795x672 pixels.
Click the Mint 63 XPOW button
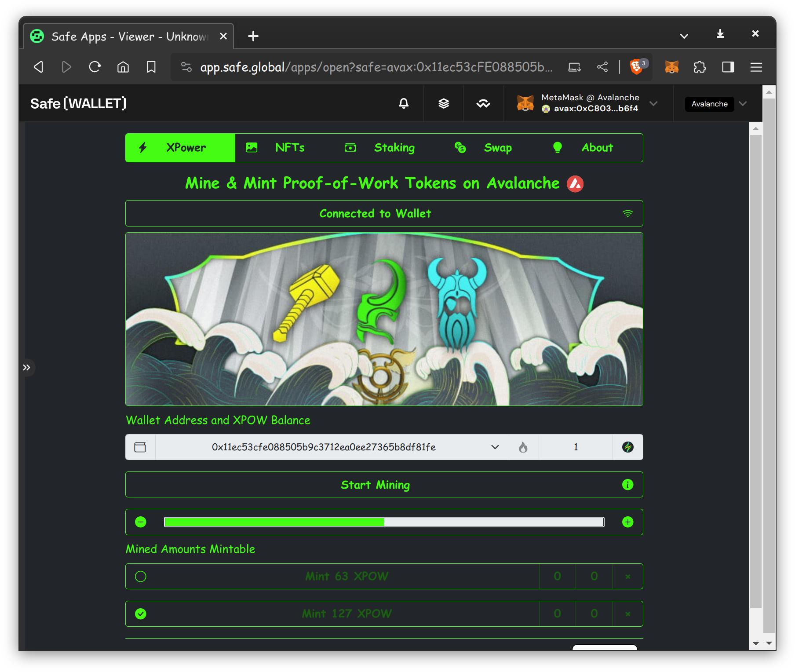click(347, 577)
